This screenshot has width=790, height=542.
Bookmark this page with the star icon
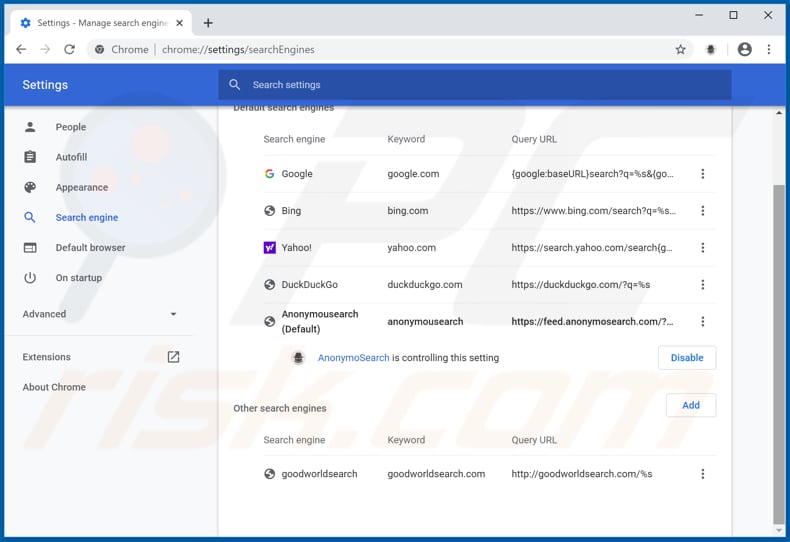680,49
